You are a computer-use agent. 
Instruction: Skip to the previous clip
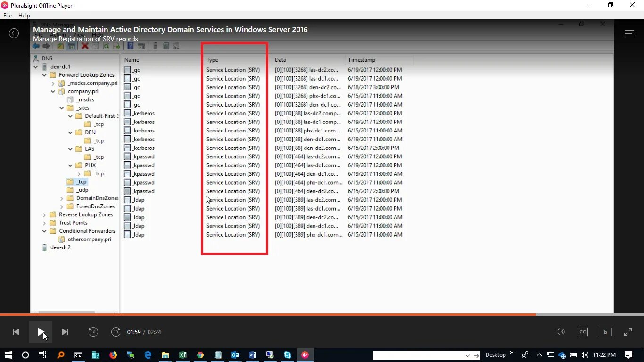pos(16,332)
